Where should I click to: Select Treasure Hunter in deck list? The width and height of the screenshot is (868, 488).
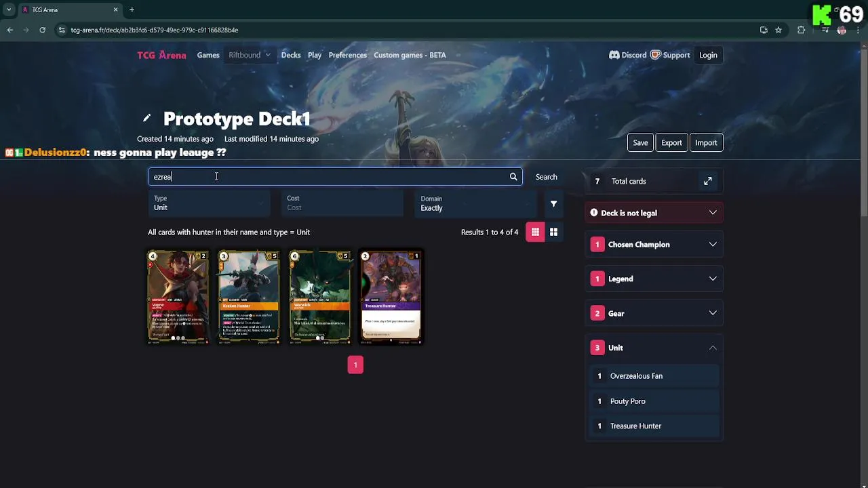(x=654, y=426)
